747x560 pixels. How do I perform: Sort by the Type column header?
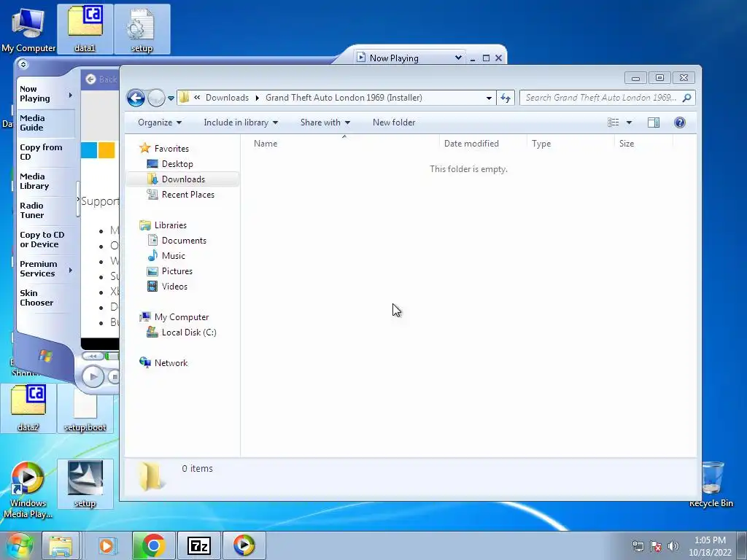point(541,144)
